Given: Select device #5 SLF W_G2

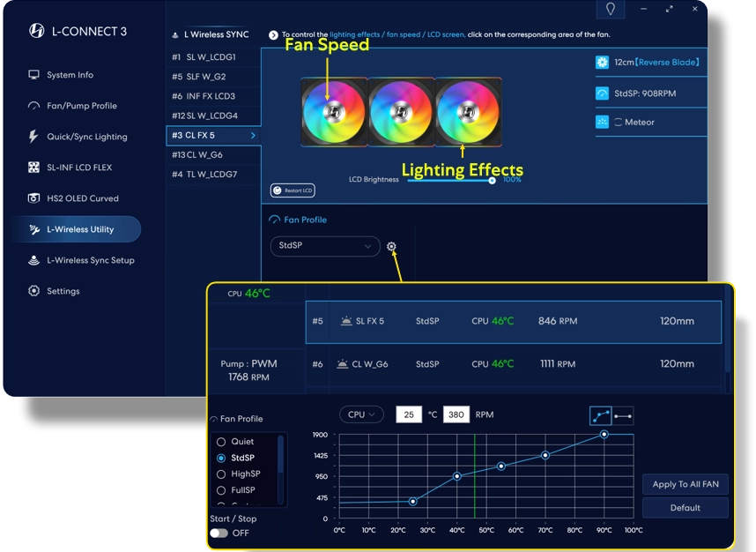Looking at the screenshot, I should click(213, 76).
